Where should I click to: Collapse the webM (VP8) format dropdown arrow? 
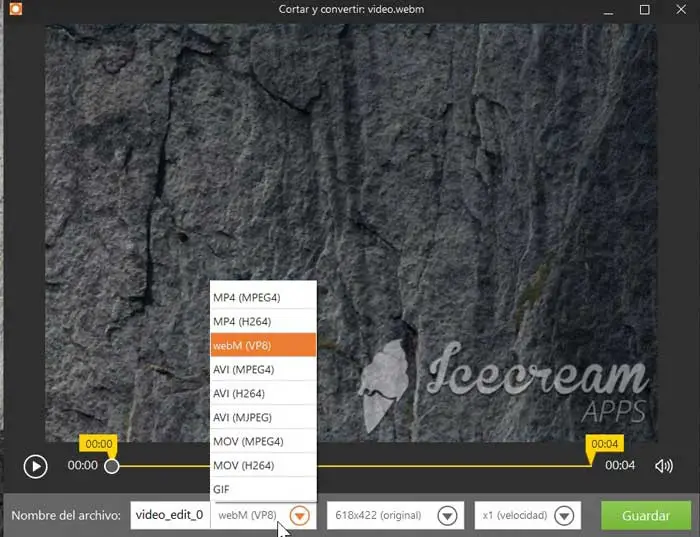[299, 516]
